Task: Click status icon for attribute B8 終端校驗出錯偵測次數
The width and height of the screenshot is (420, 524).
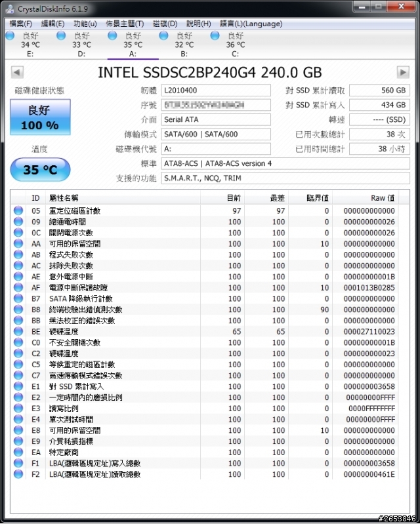Action: coord(18,310)
